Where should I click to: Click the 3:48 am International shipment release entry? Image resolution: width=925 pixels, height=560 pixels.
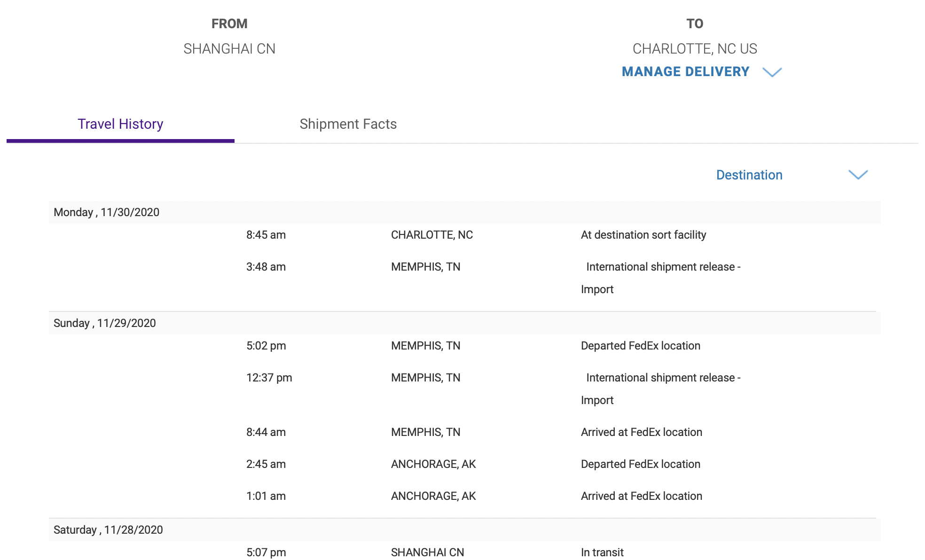click(663, 267)
